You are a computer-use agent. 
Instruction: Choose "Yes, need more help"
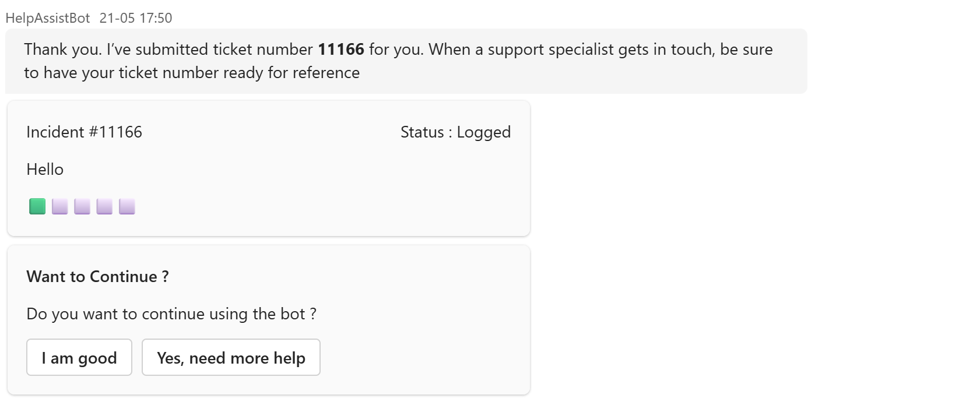[231, 358]
